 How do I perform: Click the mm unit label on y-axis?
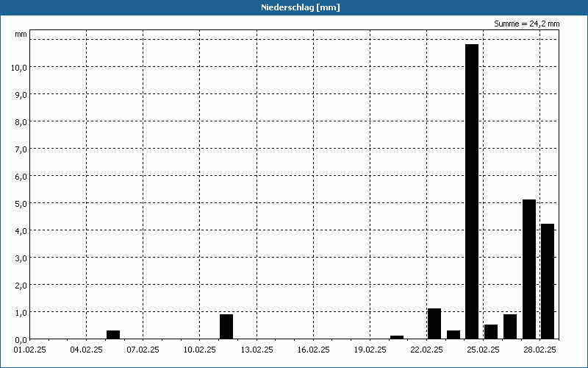[21, 35]
